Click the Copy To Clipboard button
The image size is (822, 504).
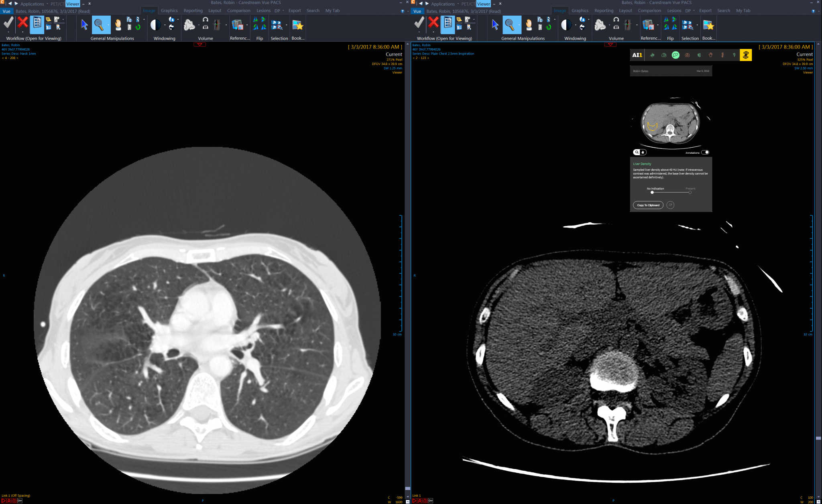(648, 205)
